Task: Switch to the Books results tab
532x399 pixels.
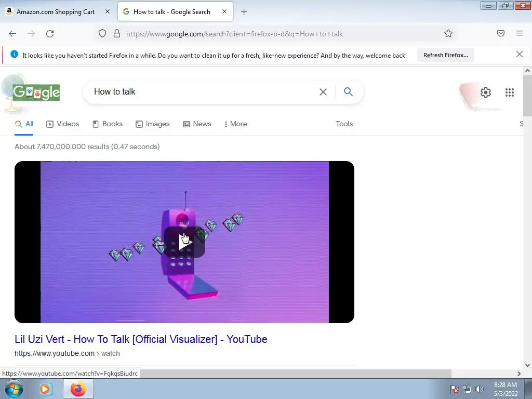Action: click(x=108, y=124)
